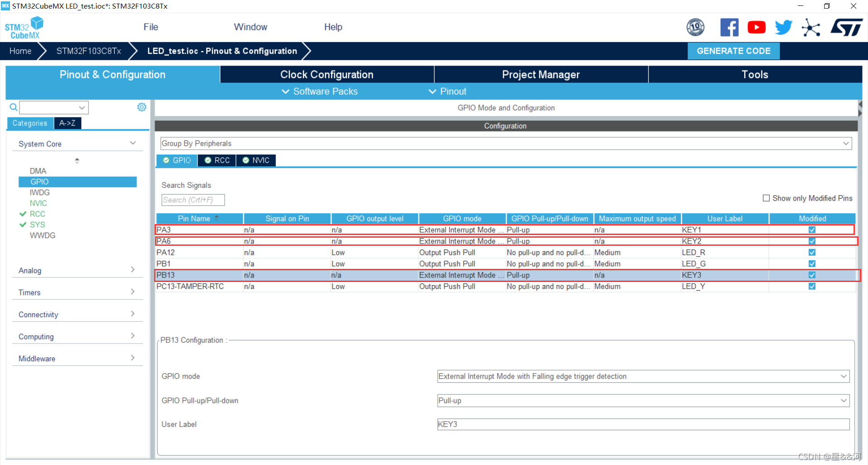Switch sidebar to A->Z view
The height and width of the screenshot is (465, 868).
(x=67, y=123)
